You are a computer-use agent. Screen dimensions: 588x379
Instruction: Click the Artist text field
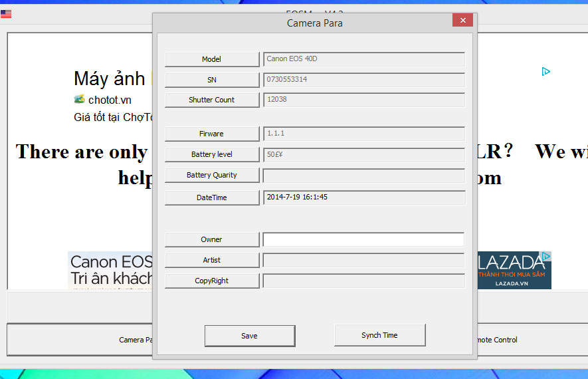point(363,260)
